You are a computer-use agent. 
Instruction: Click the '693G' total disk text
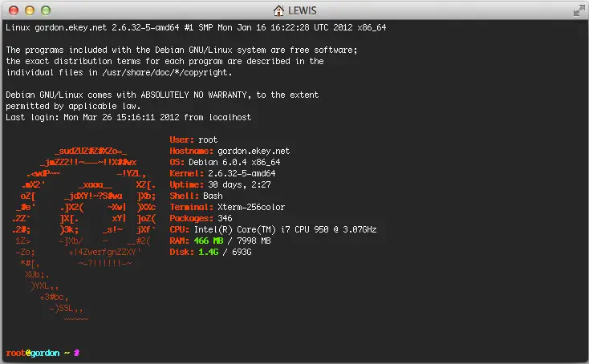tap(242, 252)
